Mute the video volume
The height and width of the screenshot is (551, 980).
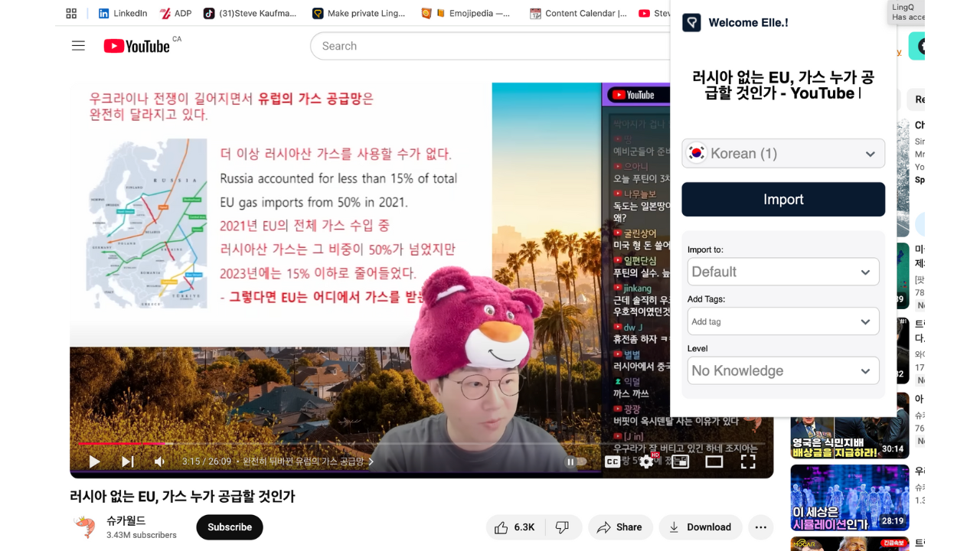tap(159, 461)
